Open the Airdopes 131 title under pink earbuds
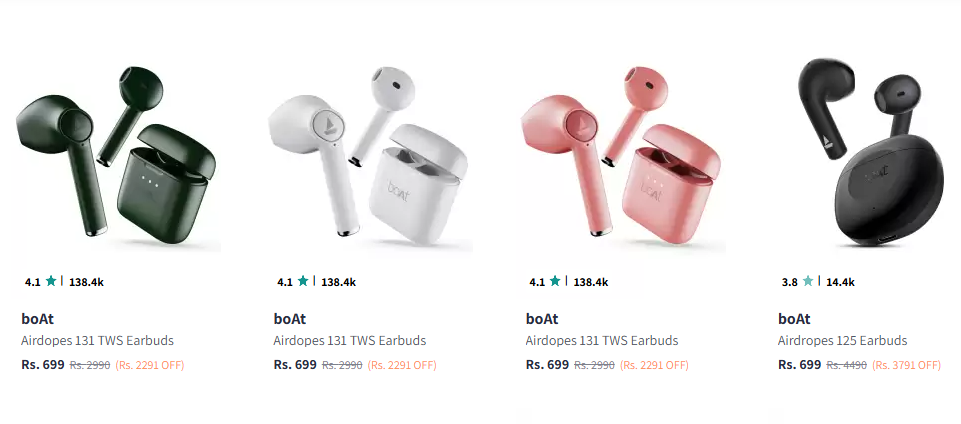The height and width of the screenshot is (424, 961). [602, 341]
